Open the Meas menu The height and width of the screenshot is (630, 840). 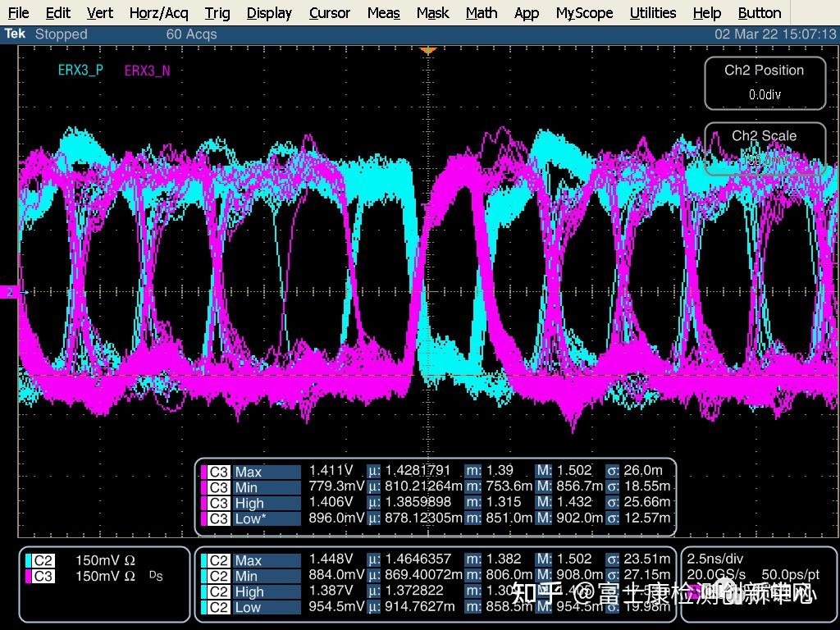tap(383, 13)
